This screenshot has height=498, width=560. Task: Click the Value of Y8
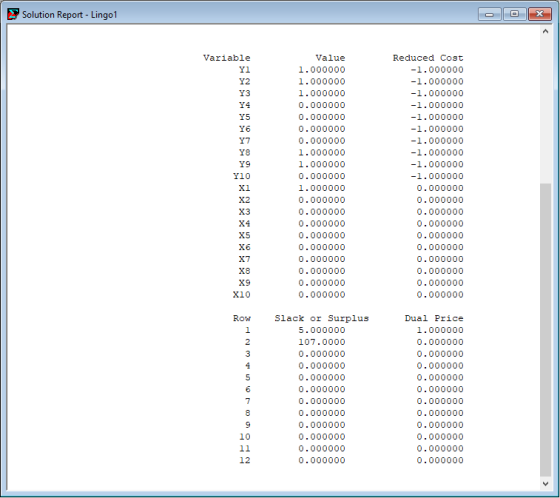[322, 153]
